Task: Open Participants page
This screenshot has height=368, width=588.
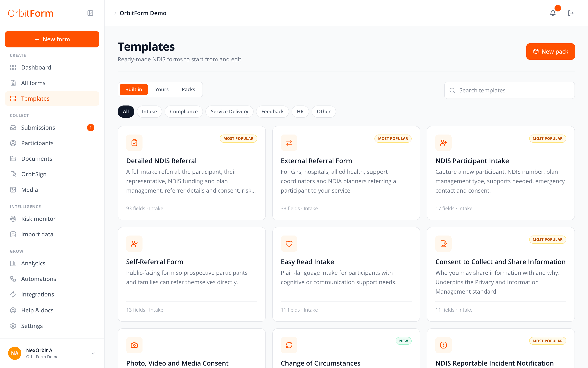Action: pos(52,143)
